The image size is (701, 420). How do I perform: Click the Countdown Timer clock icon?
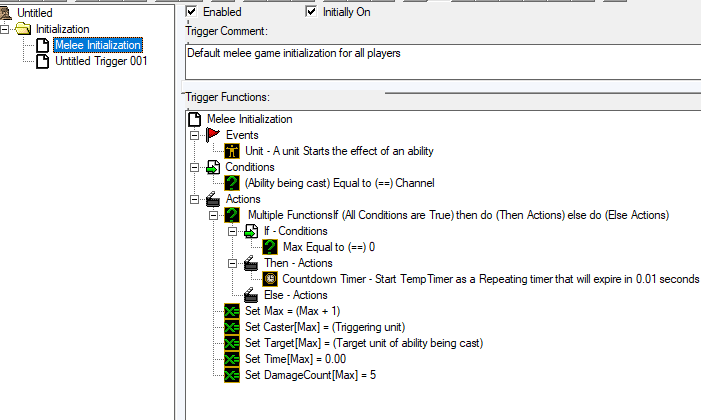coord(270,279)
